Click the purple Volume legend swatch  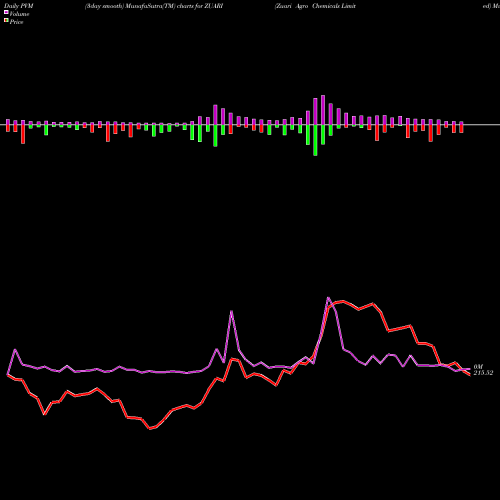[6, 12]
